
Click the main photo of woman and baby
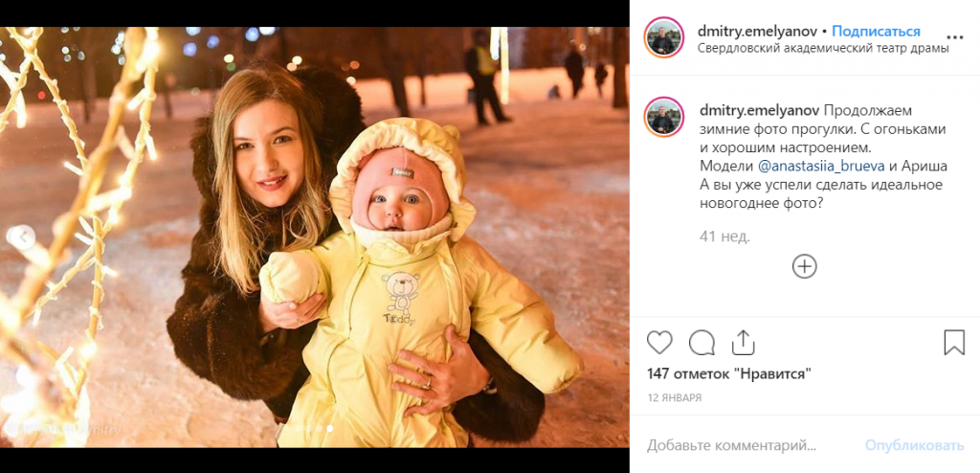pyautogui.click(x=314, y=236)
